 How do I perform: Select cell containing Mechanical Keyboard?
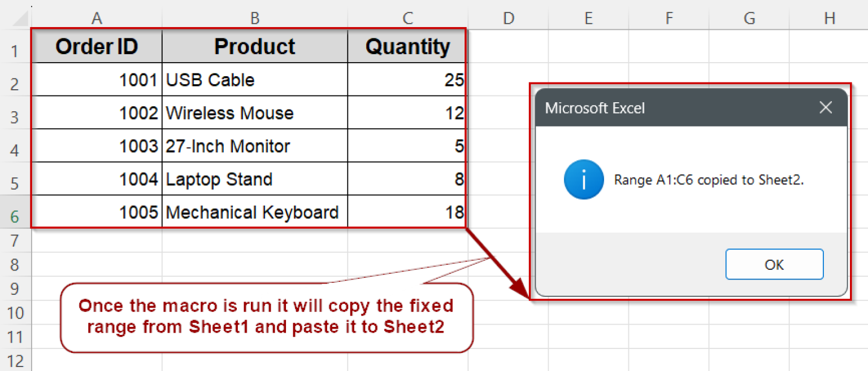(x=255, y=212)
